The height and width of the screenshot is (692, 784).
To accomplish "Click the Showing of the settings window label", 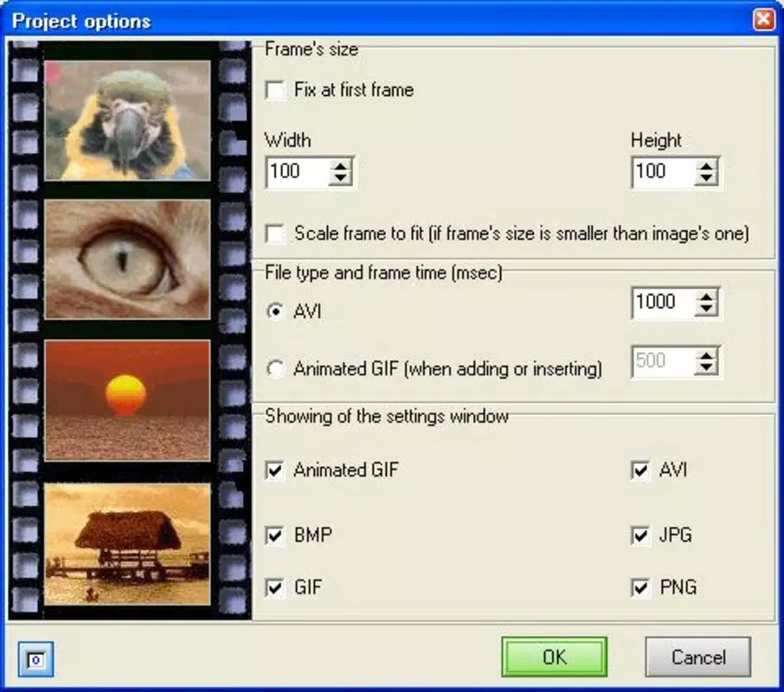I will point(387,416).
